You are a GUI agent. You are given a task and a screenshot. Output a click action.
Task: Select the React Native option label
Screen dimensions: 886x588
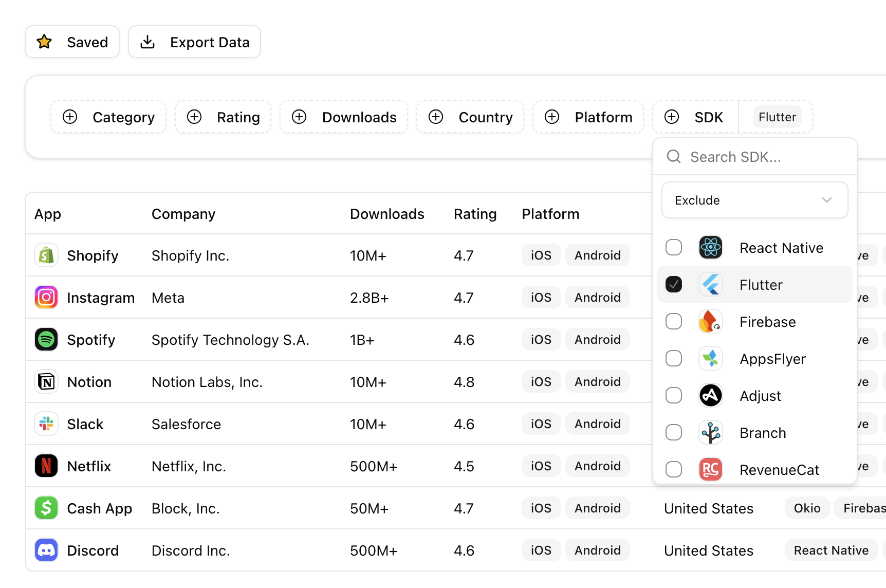pos(781,247)
